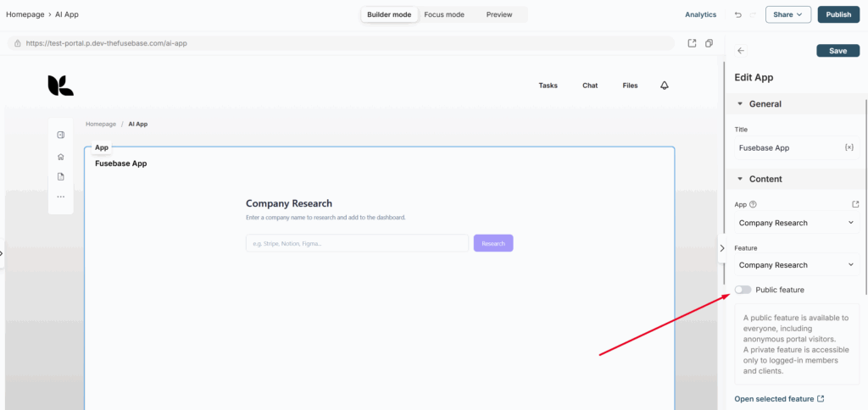
Task: Switch to Focus mode tab
Action: pos(444,14)
